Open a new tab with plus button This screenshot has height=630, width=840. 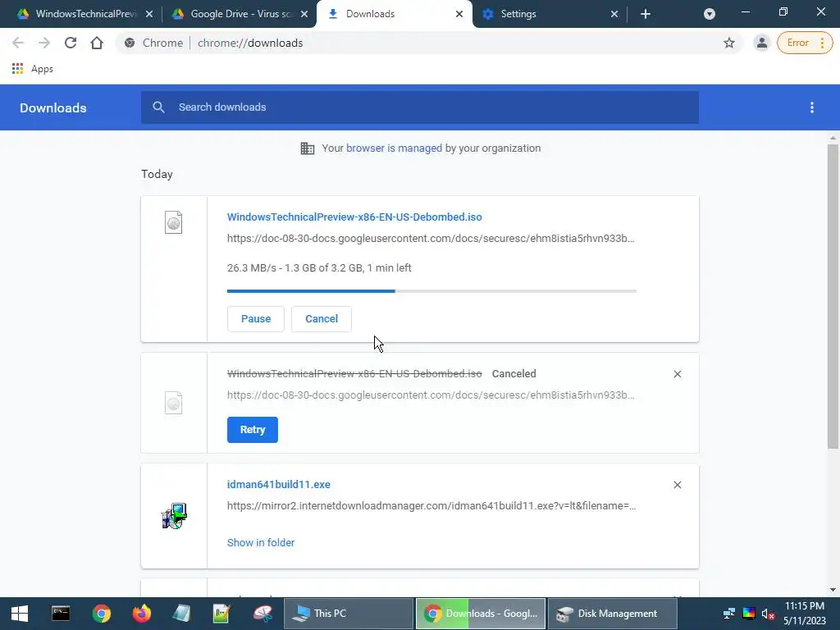[x=646, y=14]
